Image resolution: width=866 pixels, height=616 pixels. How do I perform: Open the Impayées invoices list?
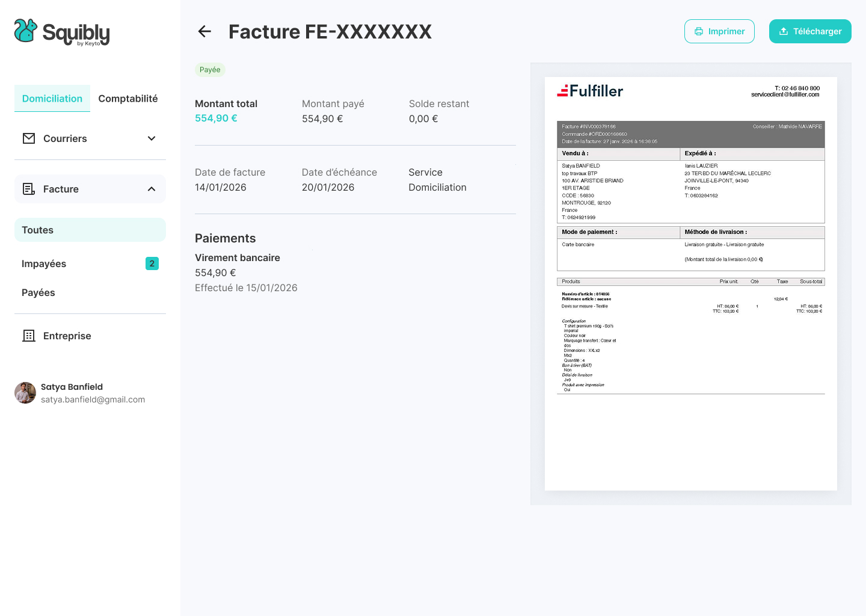click(x=44, y=263)
